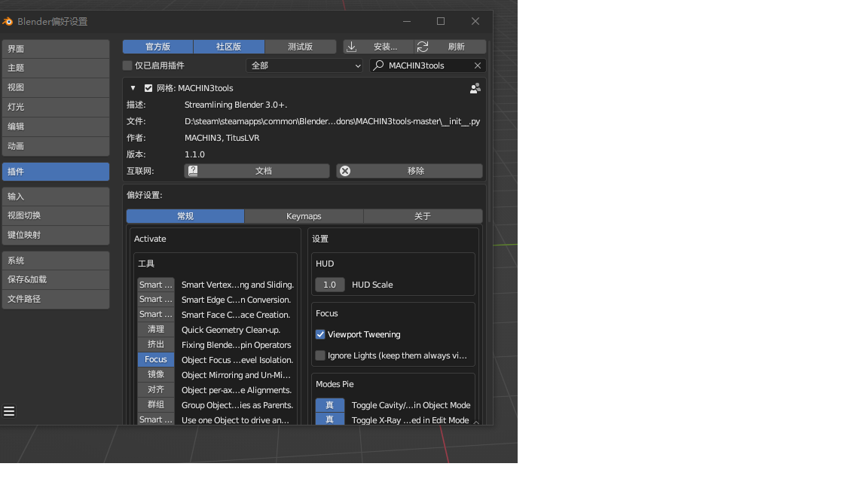Click the 移除 remove addon button
This screenshot has width=868, height=488.
click(410, 171)
